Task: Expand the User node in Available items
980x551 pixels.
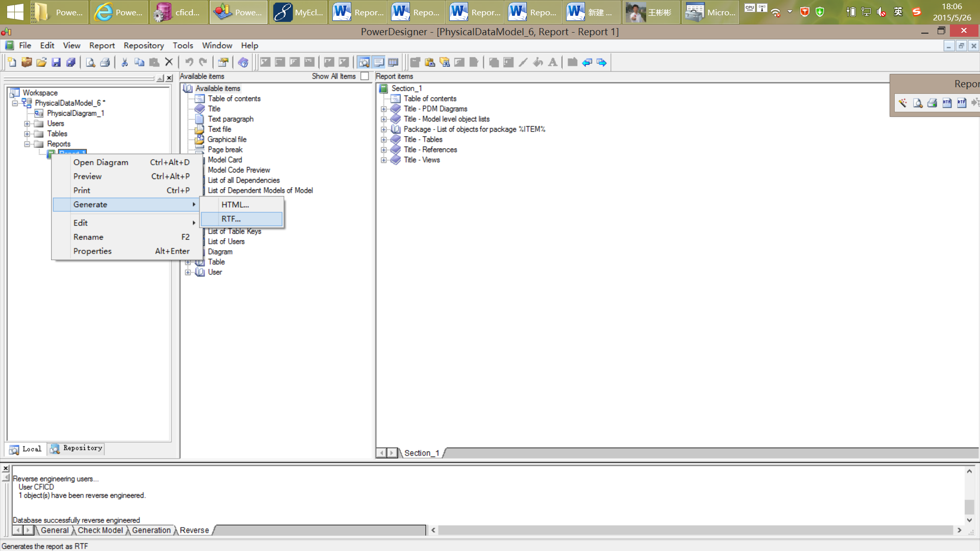Action: coord(188,272)
